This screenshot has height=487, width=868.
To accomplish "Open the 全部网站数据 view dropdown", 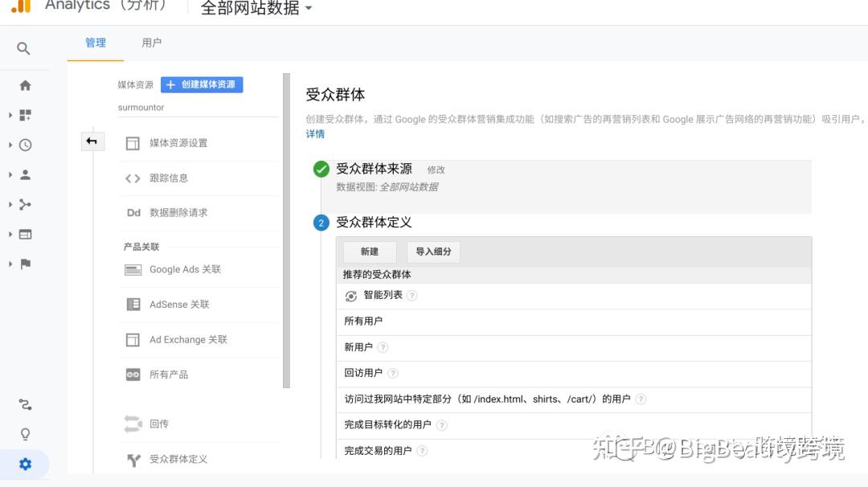I will coord(256,8).
